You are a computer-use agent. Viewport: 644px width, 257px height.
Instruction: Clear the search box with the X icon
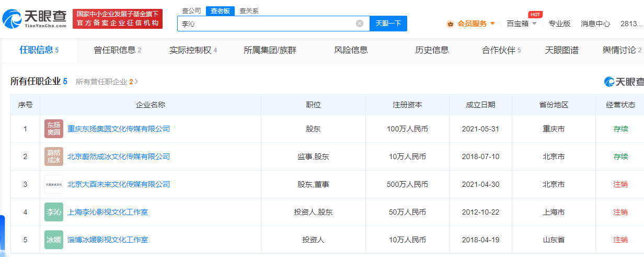click(360, 24)
